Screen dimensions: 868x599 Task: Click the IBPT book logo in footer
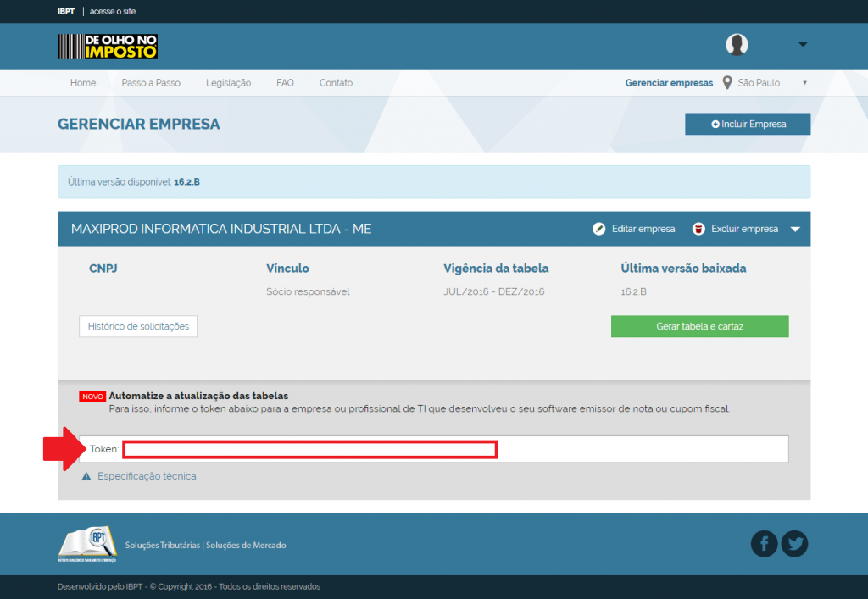(x=87, y=544)
